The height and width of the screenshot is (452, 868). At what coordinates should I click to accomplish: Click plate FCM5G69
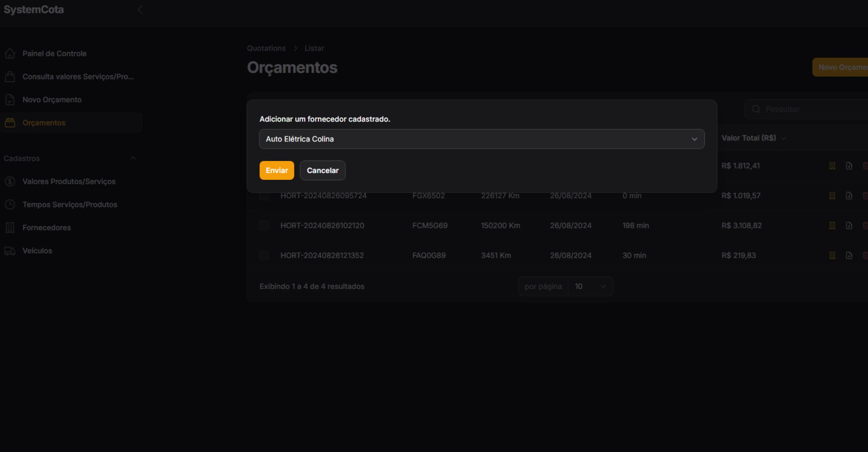pyautogui.click(x=430, y=226)
